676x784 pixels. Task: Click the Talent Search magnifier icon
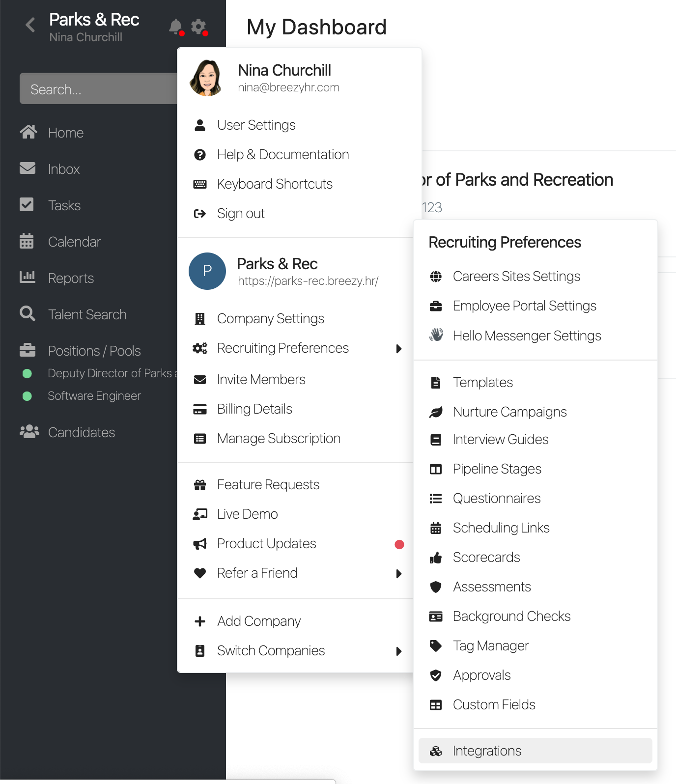pos(27,314)
